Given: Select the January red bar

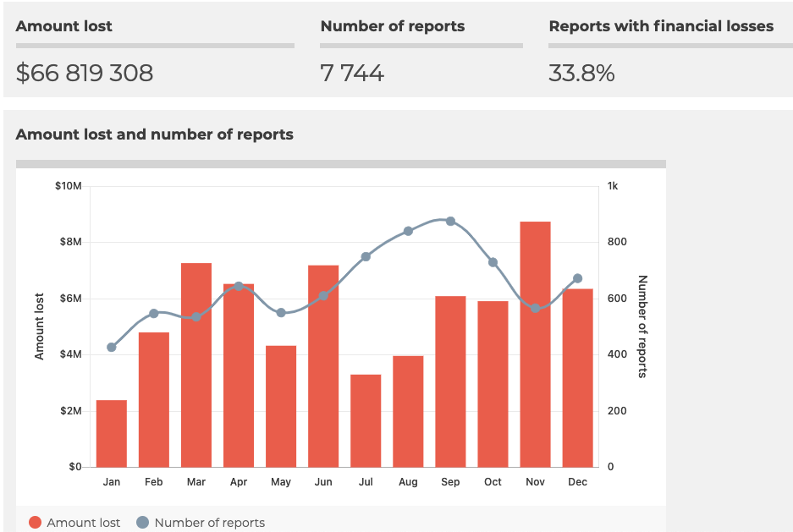Looking at the screenshot, I should coord(112,433).
